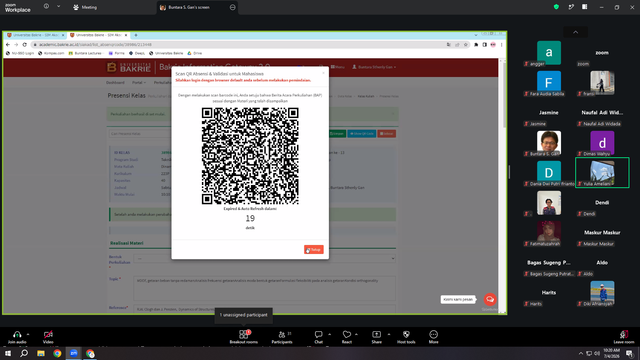Click the Tutup button in QR dialog
This screenshot has width=640, height=360.
[x=313, y=249]
